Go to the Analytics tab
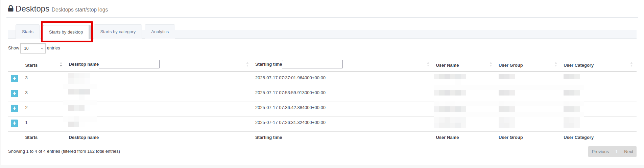Screen dimensions: 644x168 pos(160,32)
